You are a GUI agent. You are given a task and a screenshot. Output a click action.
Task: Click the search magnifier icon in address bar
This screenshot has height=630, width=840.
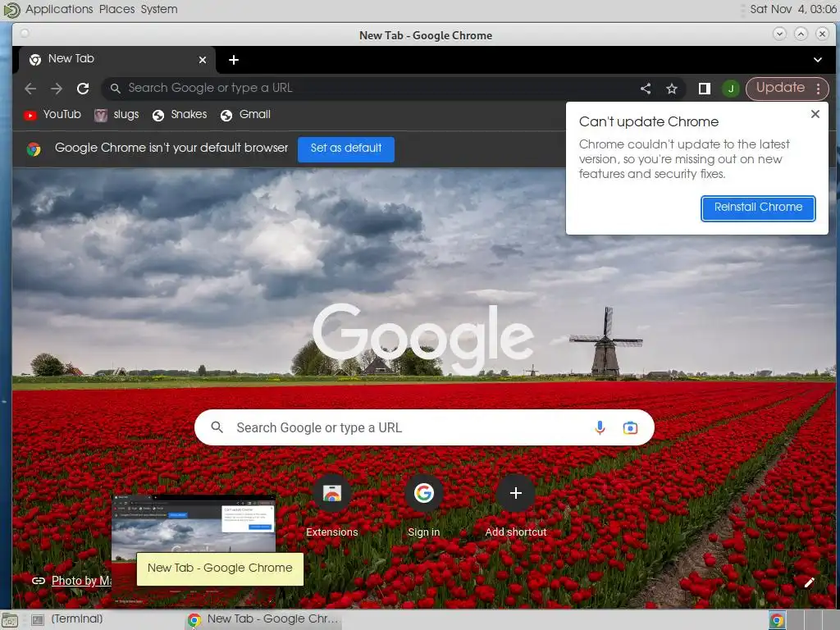click(x=115, y=89)
